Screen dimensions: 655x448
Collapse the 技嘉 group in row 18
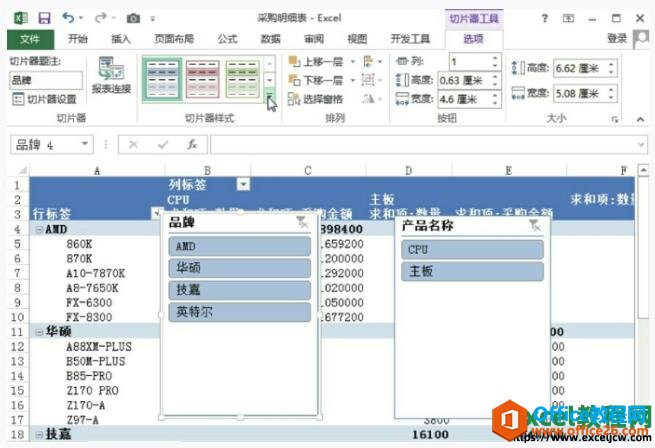coord(39,435)
